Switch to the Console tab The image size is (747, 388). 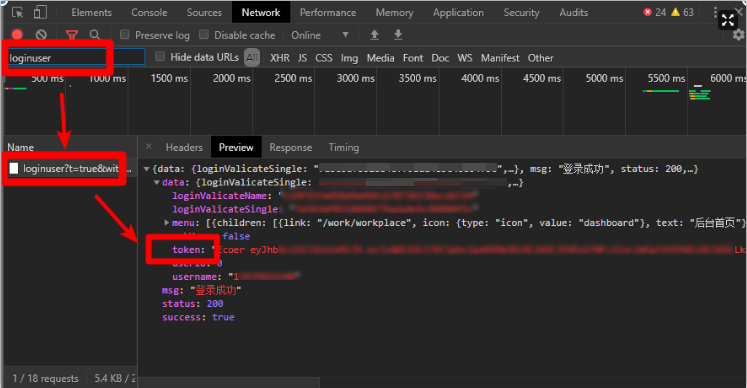point(149,12)
